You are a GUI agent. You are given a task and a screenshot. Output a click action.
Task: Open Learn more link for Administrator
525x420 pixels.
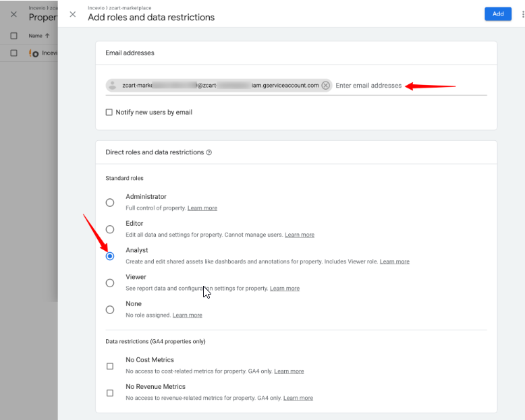(x=202, y=208)
